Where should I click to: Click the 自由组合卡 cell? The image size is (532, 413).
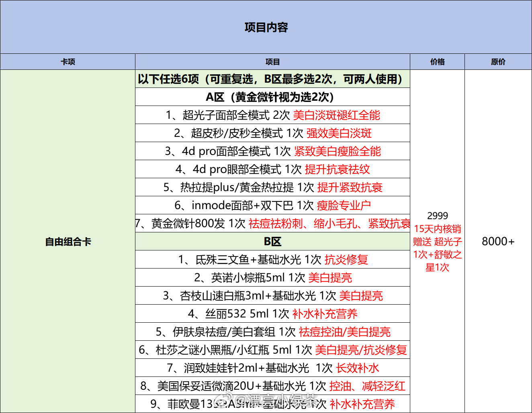coord(68,242)
